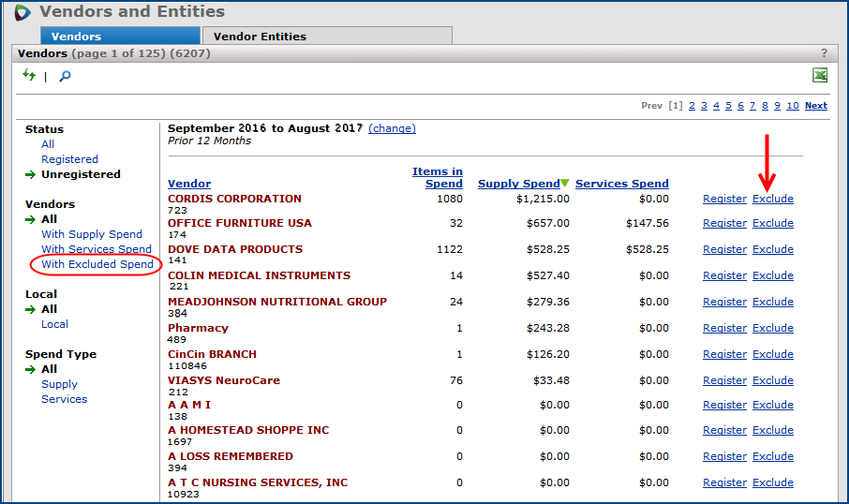This screenshot has height=504, width=849.
Task: Select the Vendors tab
Action: tap(77, 37)
